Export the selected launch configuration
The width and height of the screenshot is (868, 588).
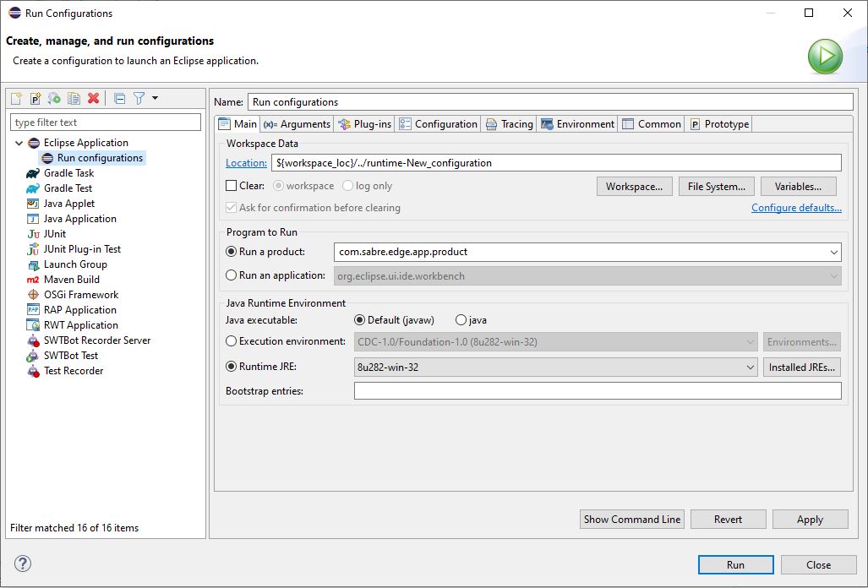point(54,99)
